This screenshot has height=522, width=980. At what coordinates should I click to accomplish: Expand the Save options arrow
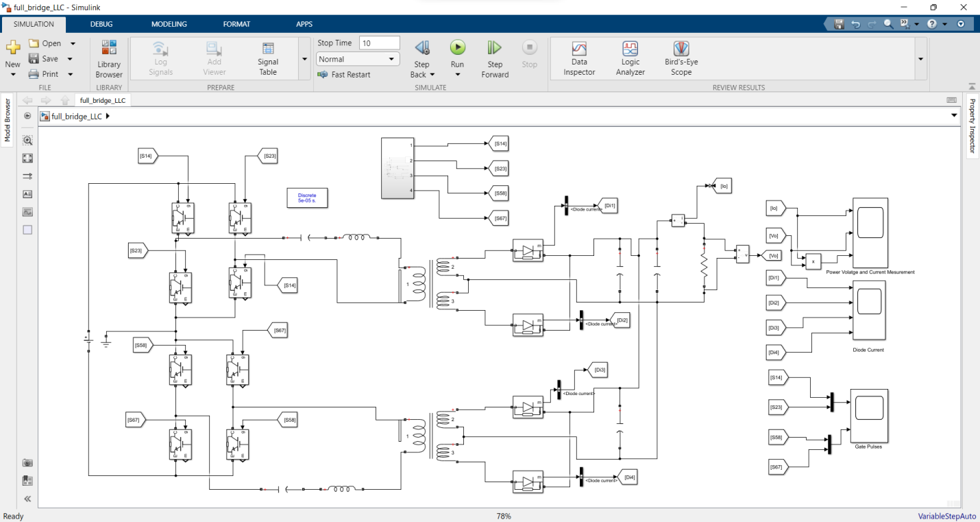click(71, 59)
